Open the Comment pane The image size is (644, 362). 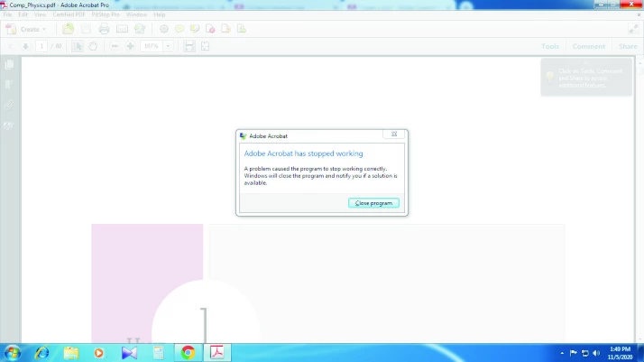point(589,46)
